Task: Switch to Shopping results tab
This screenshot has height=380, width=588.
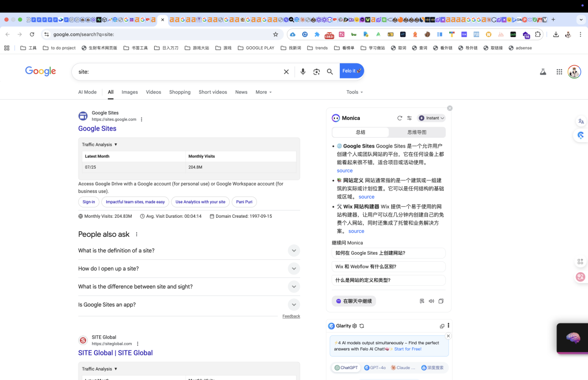Action: [x=180, y=92]
